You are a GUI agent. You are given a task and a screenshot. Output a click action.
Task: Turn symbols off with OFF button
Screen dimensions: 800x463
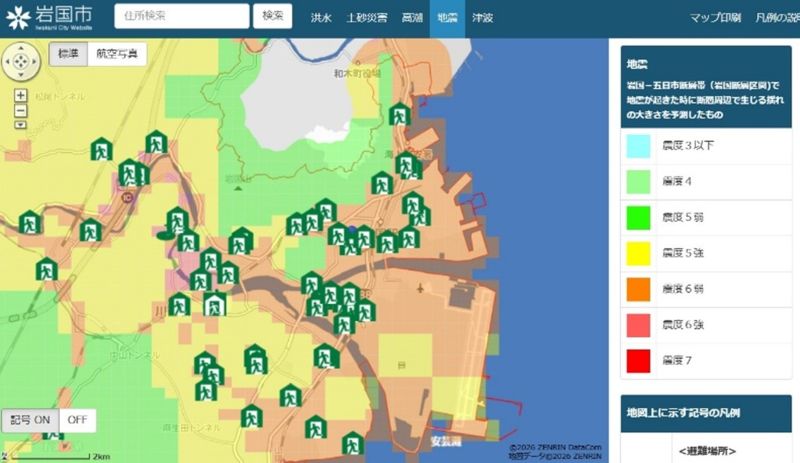(x=78, y=421)
